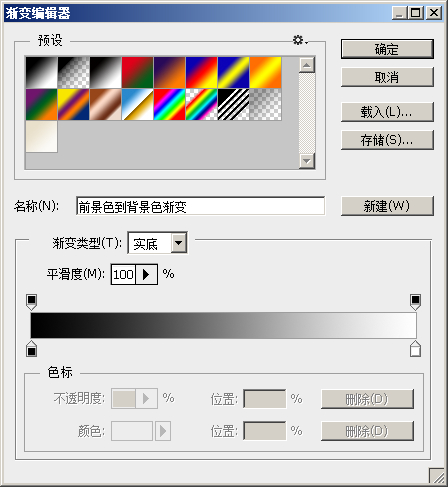Click the 取消 button
The width and height of the screenshot is (448, 487).
tap(387, 77)
